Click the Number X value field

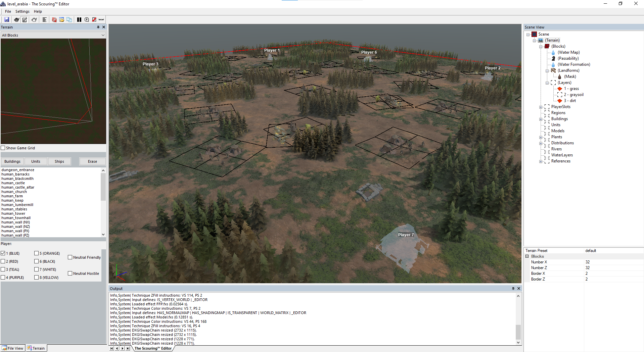coord(614,262)
